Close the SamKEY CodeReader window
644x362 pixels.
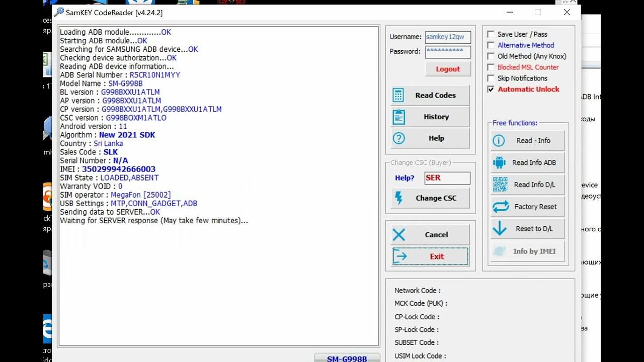pos(567,12)
